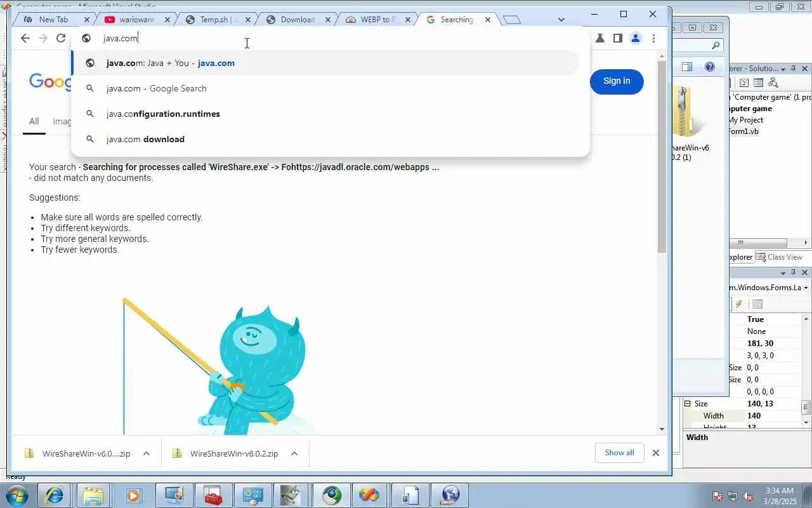The height and width of the screenshot is (508, 812).
Task: Click Chrome's forward navigation arrow
Action: click(x=43, y=38)
